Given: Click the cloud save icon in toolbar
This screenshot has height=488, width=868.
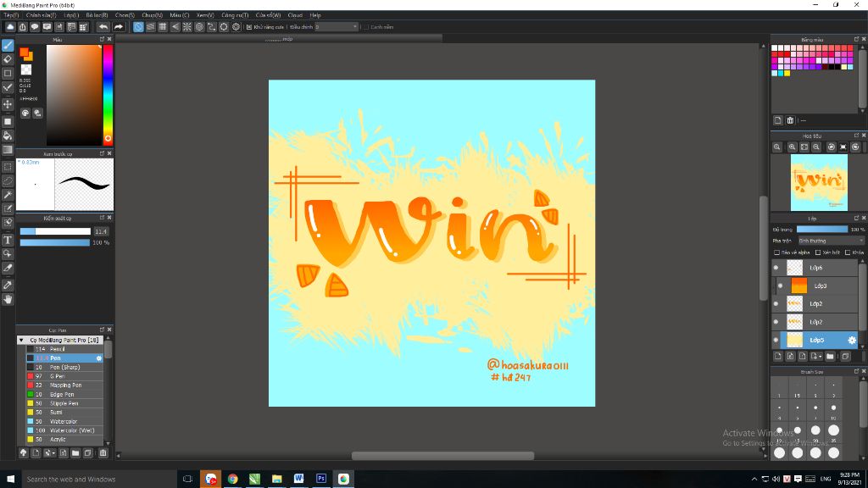Looking at the screenshot, I should click(10, 26).
